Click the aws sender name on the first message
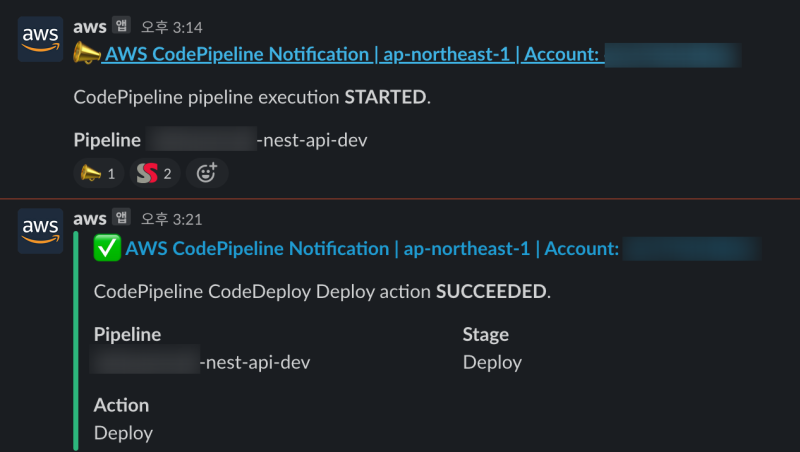This screenshot has width=800, height=452. 90,25
